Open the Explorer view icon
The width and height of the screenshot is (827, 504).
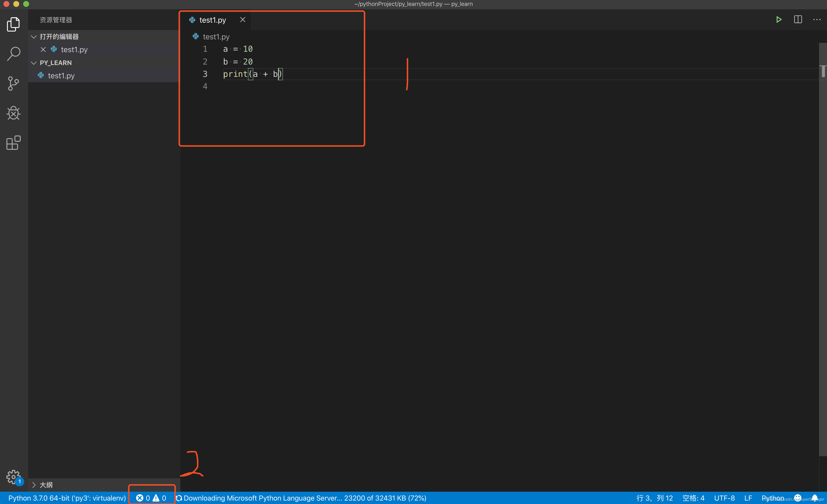(13, 24)
